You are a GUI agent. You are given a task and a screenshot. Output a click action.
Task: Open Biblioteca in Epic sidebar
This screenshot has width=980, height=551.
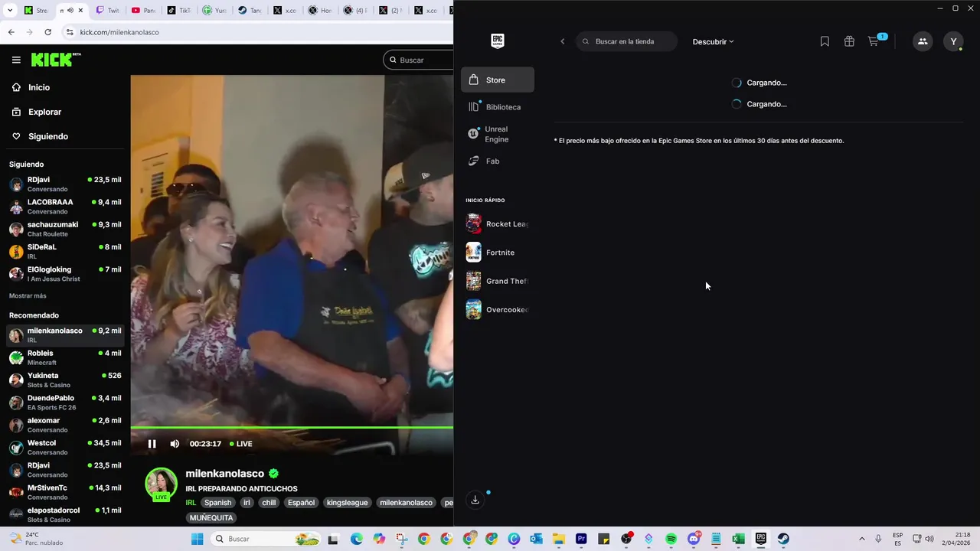pos(498,107)
